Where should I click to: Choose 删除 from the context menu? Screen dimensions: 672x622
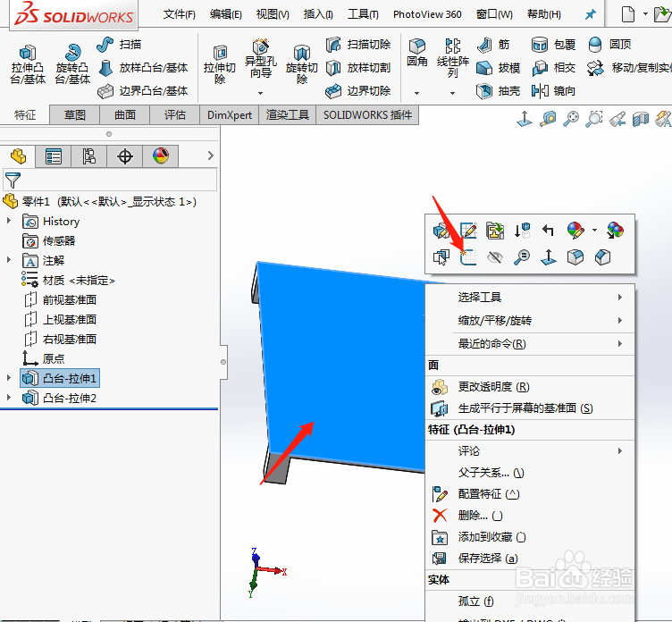click(530, 516)
